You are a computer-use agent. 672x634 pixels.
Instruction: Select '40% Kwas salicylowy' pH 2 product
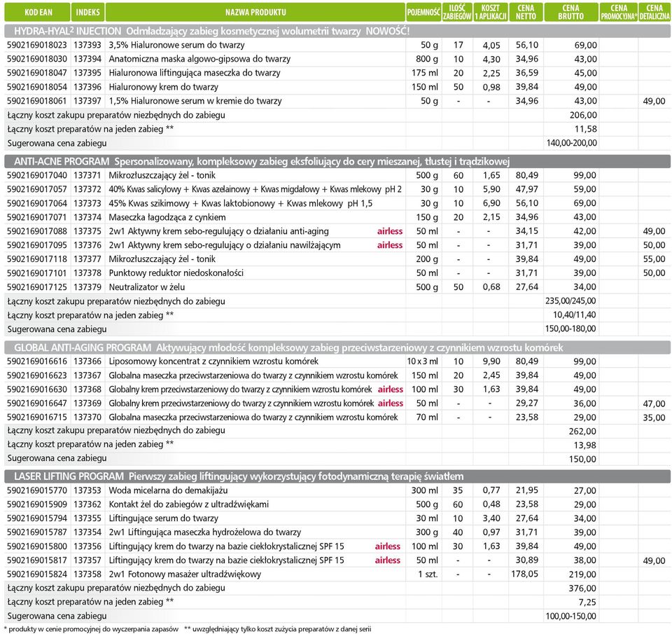coord(255,189)
